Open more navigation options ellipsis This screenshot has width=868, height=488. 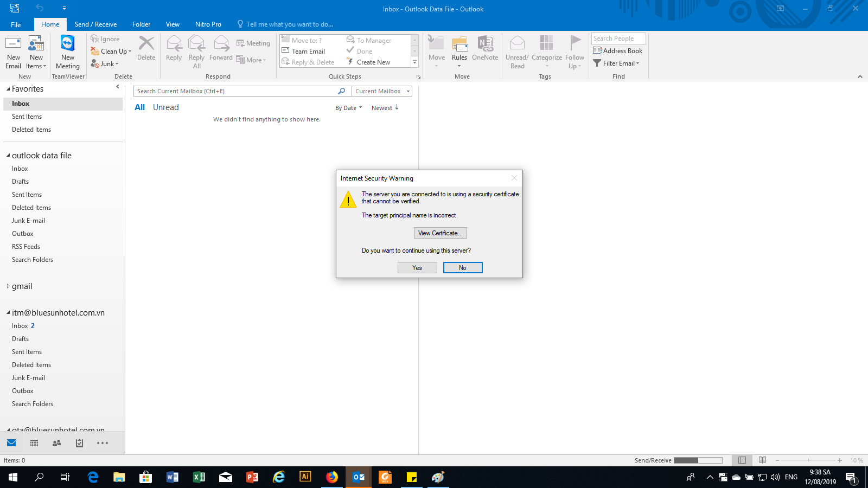tap(103, 443)
